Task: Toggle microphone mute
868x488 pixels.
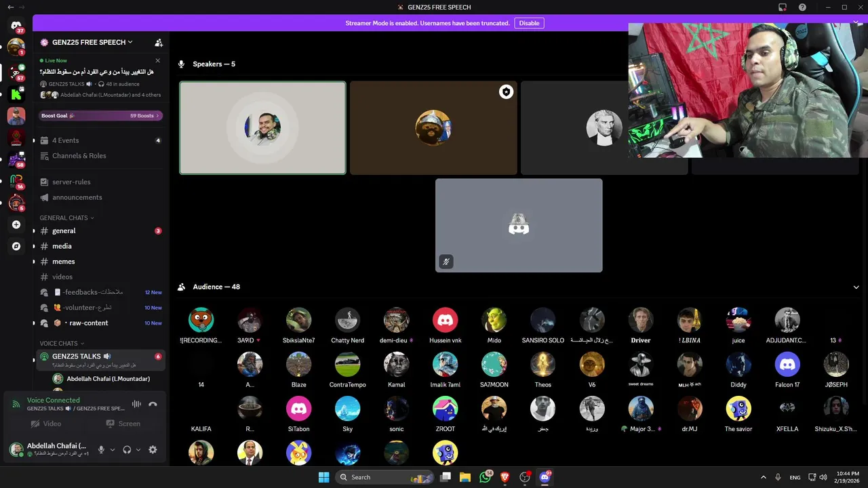Action: (101, 449)
